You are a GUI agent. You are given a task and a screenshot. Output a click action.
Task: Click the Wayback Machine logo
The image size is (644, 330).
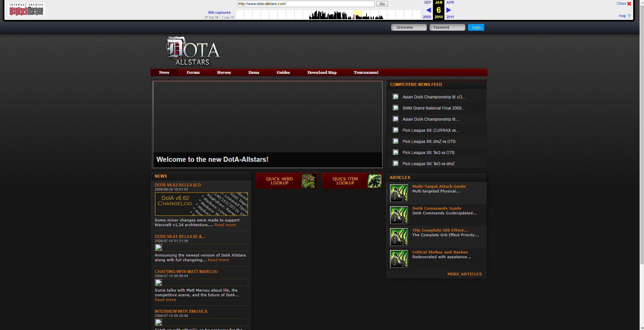(x=26, y=10)
